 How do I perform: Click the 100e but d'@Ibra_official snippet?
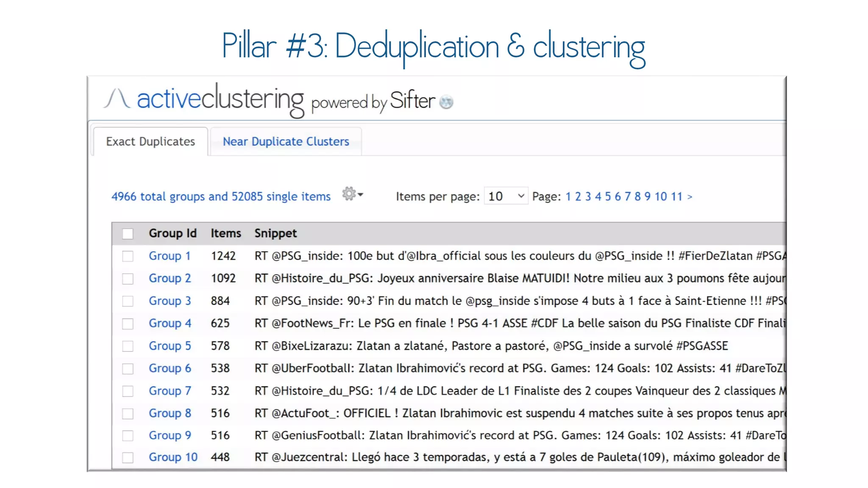click(520, 256)
